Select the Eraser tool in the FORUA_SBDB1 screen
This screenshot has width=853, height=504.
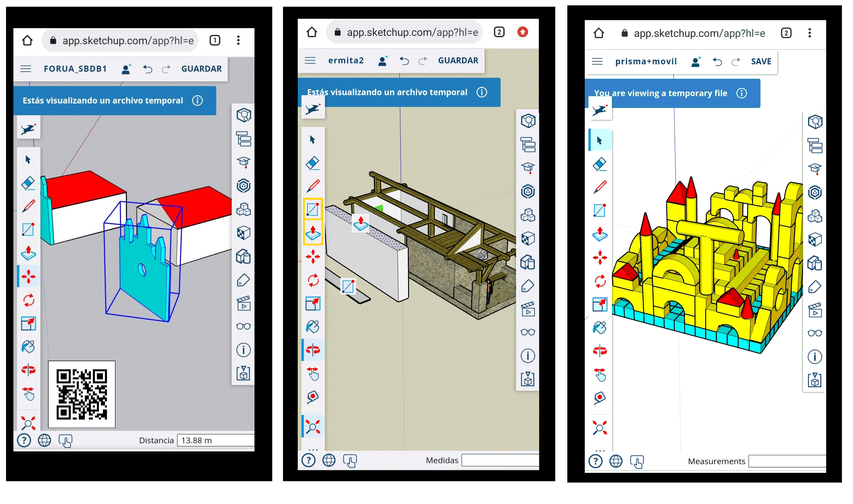(x=28, y=183)
